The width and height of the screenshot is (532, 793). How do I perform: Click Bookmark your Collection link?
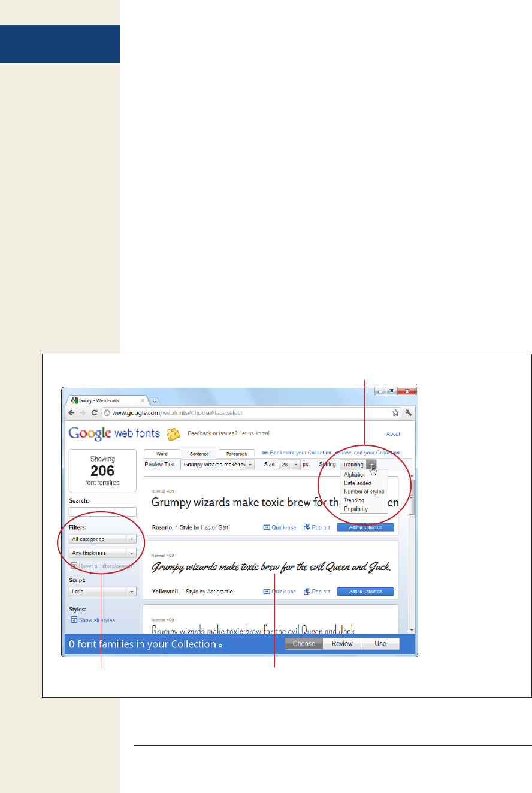point(297,453)
